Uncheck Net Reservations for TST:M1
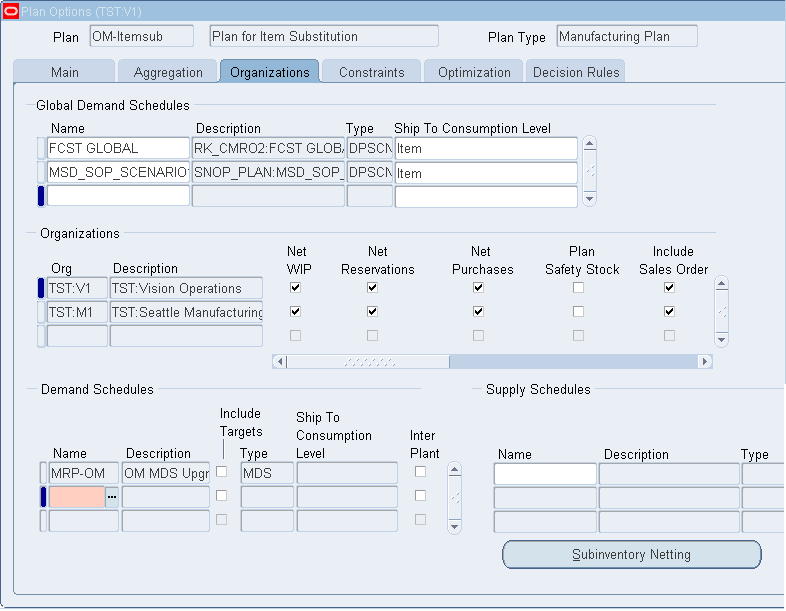 (x=372, y=312)
